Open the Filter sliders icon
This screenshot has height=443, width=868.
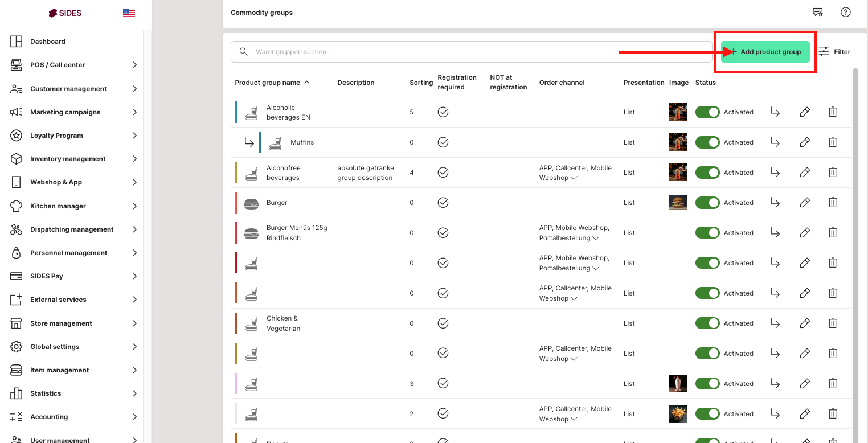(x=824, y=52)
